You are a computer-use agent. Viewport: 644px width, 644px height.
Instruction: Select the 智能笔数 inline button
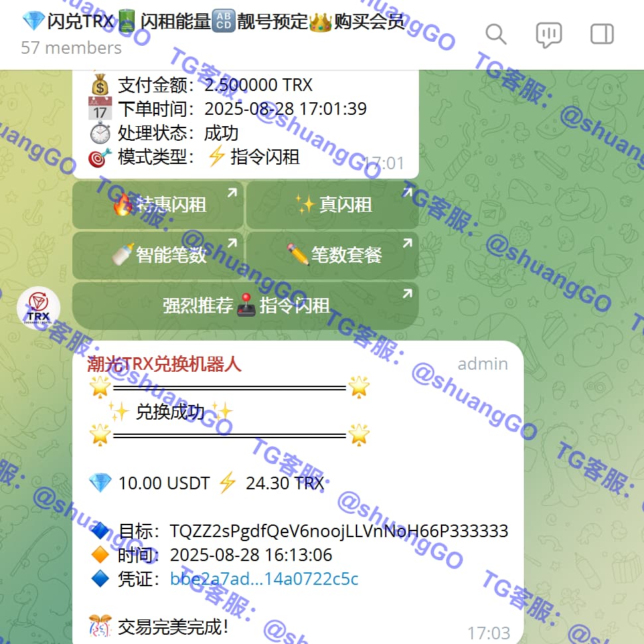tap(159, 255)
